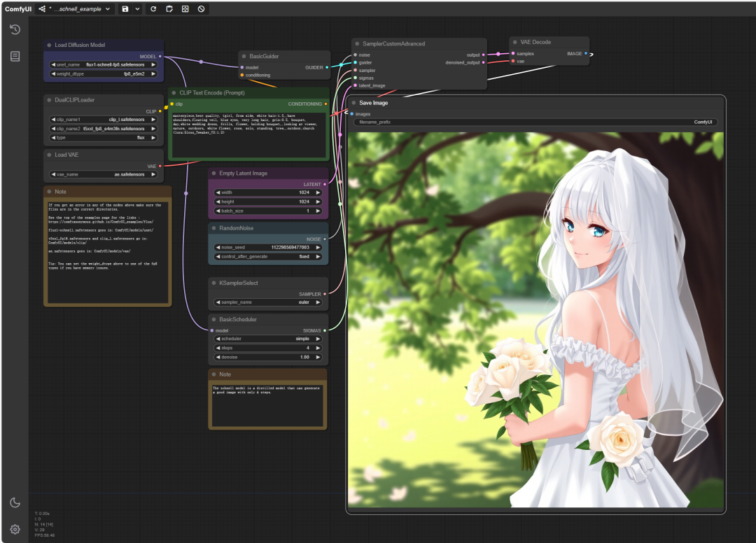Click the IMAGE output slot on VAE Decode
Image resolution: width=756 pixels, height=543 pixels.
586,53
